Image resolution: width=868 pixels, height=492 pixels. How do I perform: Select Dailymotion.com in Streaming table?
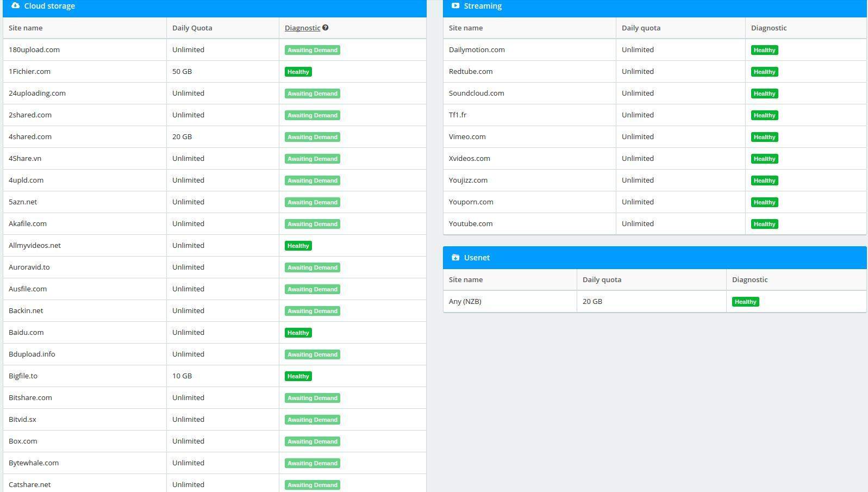click(x=477, y=49)
